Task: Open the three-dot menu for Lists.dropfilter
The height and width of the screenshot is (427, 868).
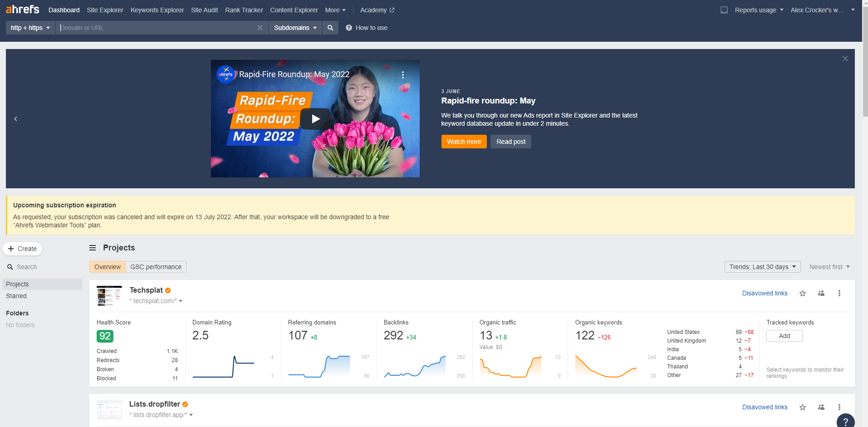Action: (x=839, y=407)
